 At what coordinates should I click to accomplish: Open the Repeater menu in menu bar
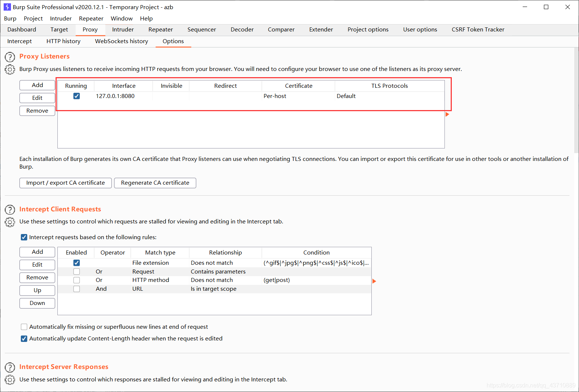tap(91, 18)
